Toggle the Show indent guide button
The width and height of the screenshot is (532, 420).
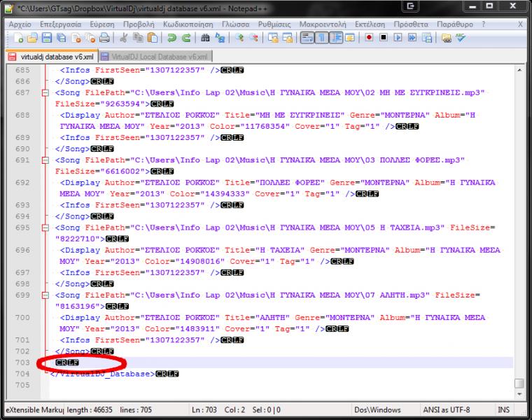tap(336, 38)
